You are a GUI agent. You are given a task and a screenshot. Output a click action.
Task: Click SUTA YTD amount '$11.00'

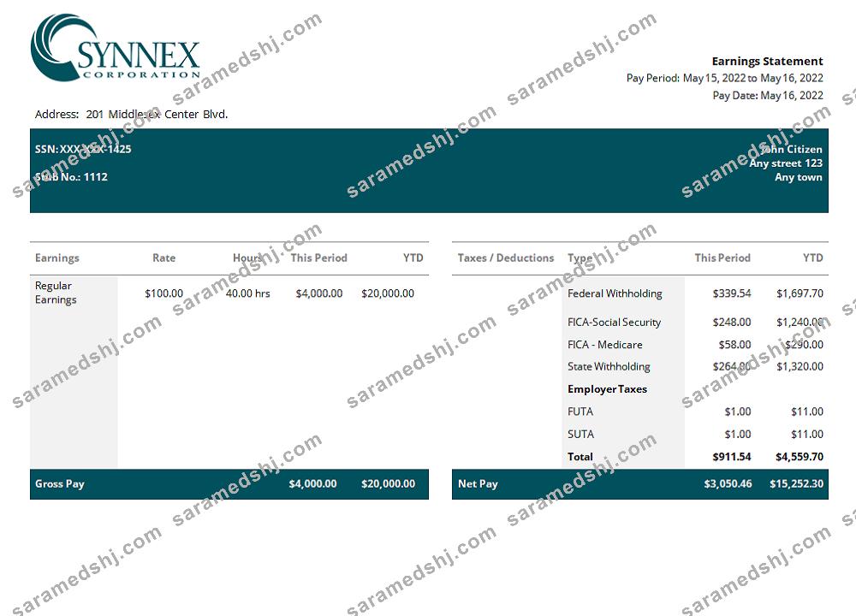[x=807, y=435]
